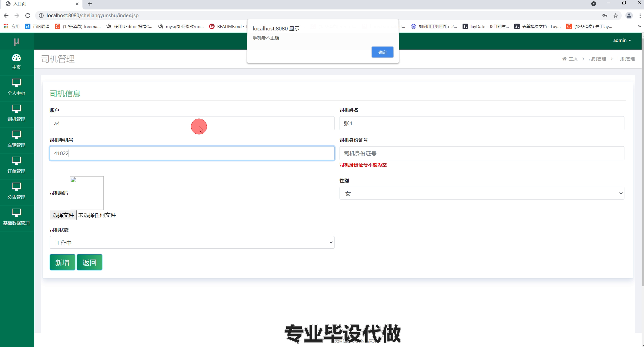
Task: Click the browser address bar URL
Action: tap(93, 16)
